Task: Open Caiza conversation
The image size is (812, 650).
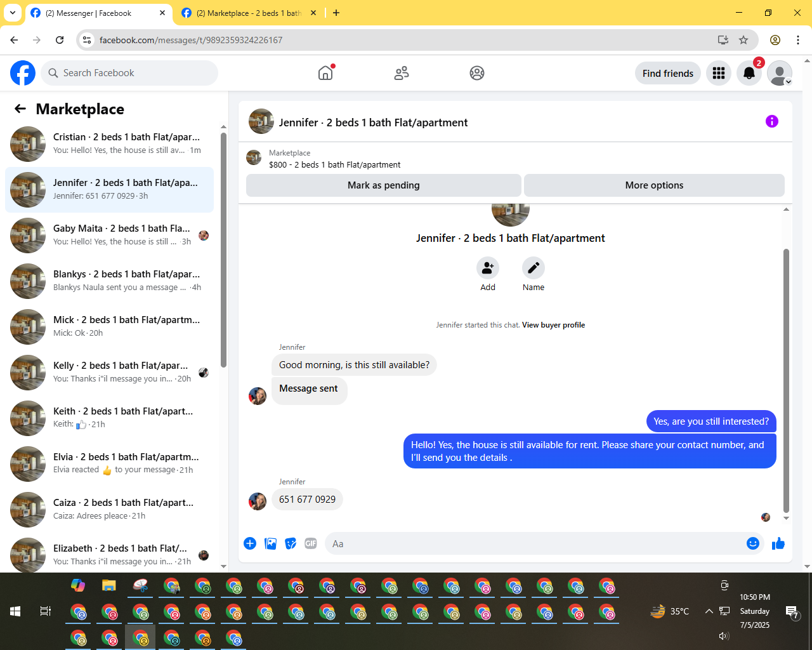Action: (109, 510)
